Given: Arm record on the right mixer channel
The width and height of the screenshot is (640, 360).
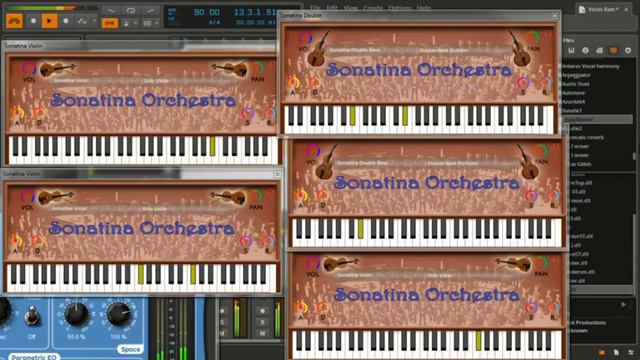Looking at the screenshot, I should click(x=262, y=311).
